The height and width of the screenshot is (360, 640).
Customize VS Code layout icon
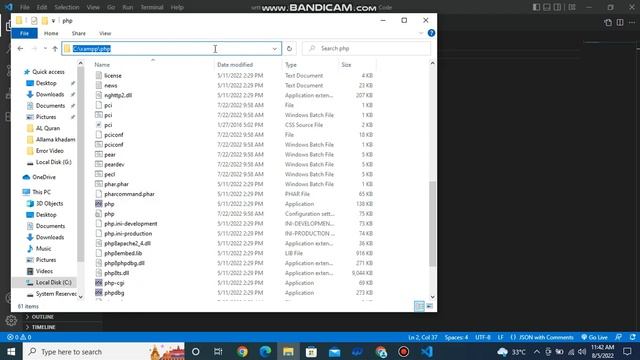572,7
